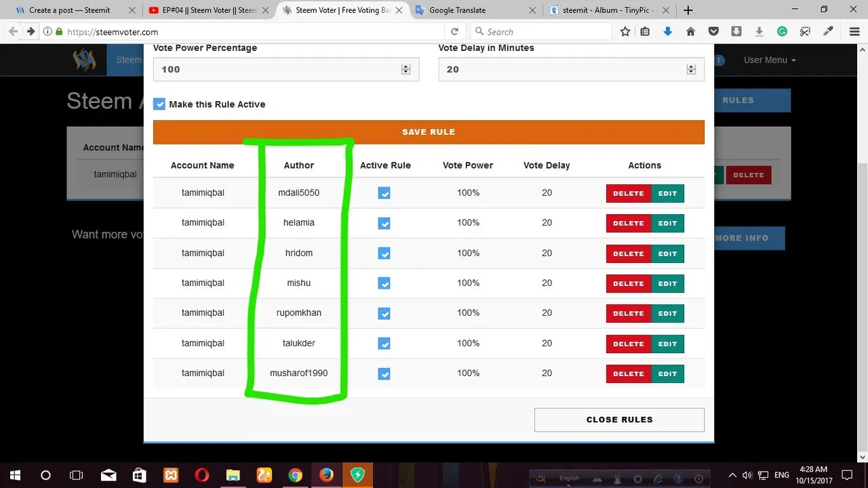Screen dimensions: 868x488
Task: Toggle Active Rule checkbox for rupomkhan
Action: (384, 313)
